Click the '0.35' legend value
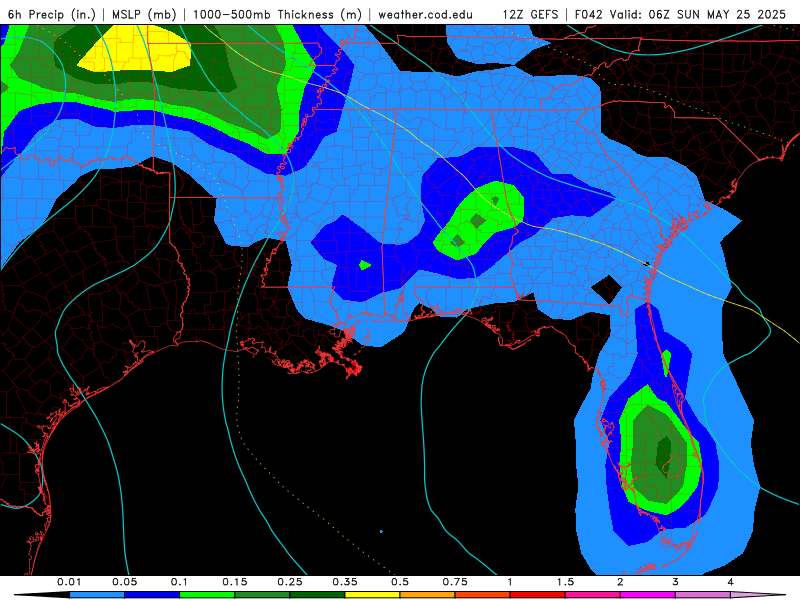This screenshot has width=800, height=600. (345, 582)
